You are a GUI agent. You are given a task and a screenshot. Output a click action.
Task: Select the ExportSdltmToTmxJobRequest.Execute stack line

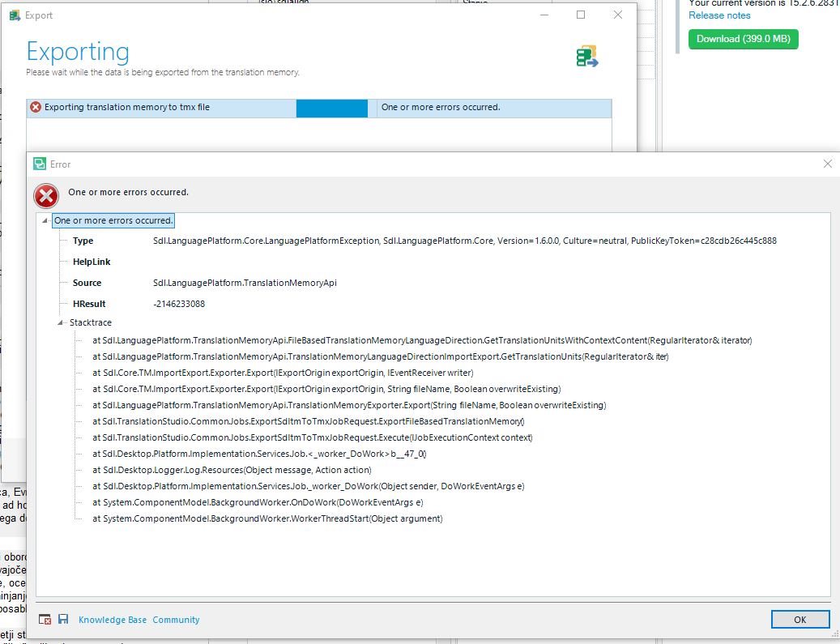(x=313, y=437)
